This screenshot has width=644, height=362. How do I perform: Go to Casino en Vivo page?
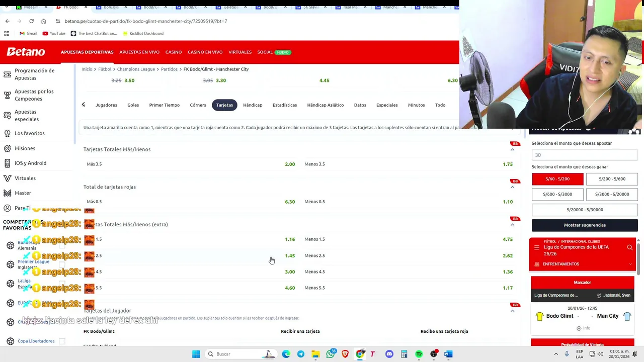coord(205,52)
